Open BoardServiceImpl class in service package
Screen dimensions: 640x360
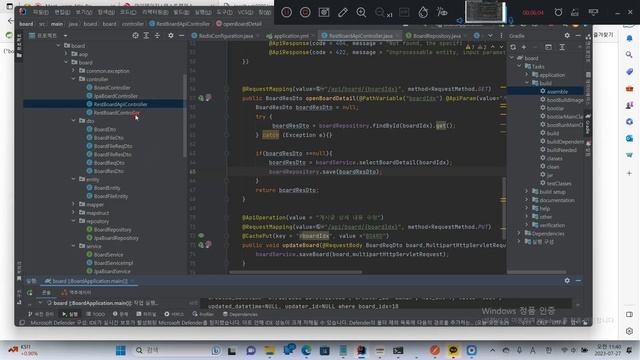point(113,263)
